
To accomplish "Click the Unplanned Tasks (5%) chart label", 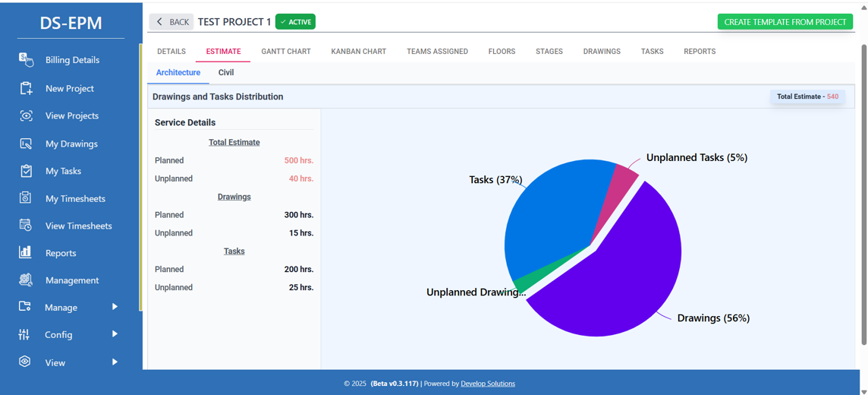I will (x=697, y=157).
